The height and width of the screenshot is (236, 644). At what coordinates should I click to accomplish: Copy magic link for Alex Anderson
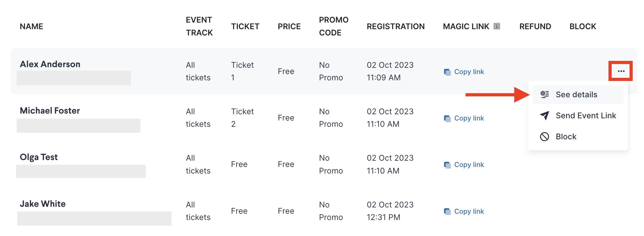(x=464, y=72)
